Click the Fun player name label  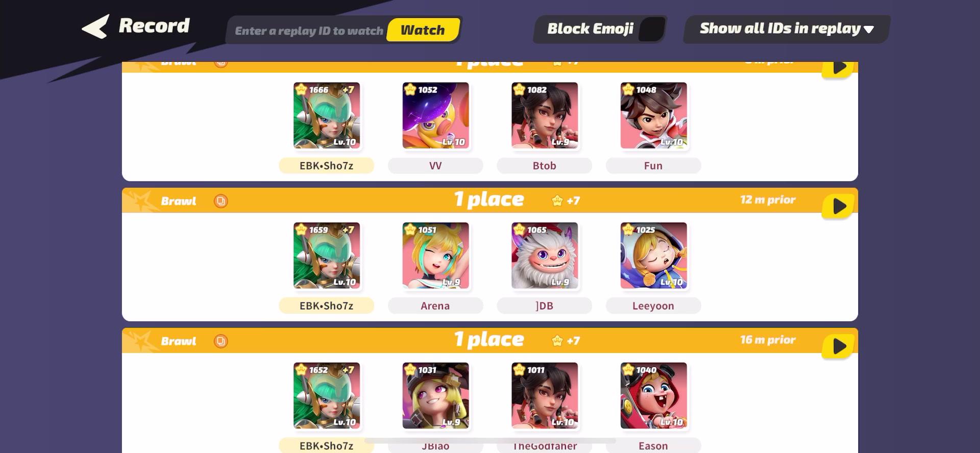click(653, 166)
